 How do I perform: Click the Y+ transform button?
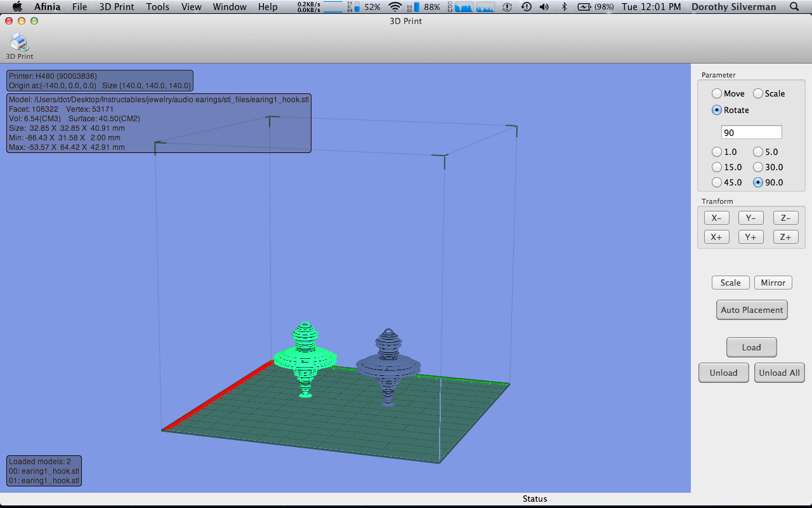tap(751, 237)
